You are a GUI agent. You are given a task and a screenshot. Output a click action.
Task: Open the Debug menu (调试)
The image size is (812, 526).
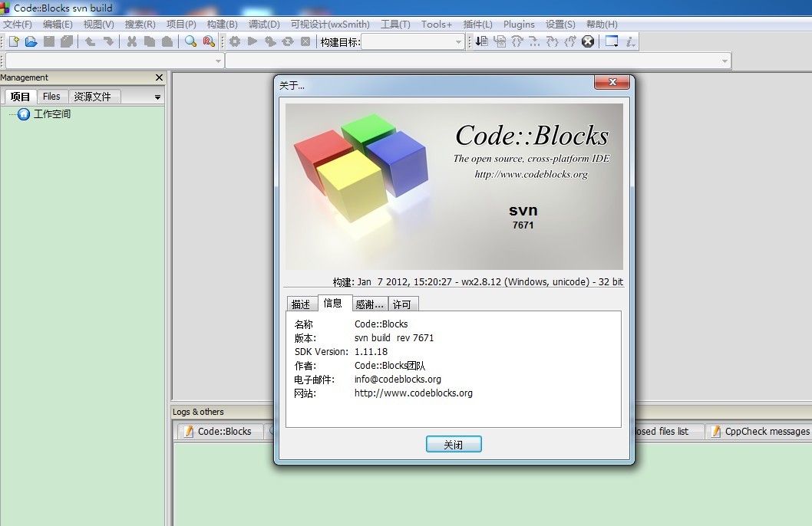[x=263, y=25]
